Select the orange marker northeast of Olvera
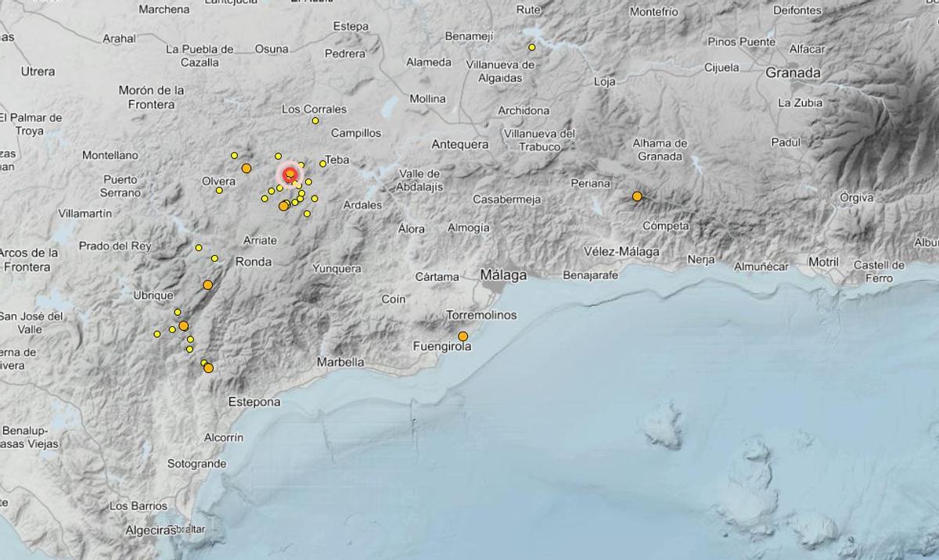 [x=246, y=167]
